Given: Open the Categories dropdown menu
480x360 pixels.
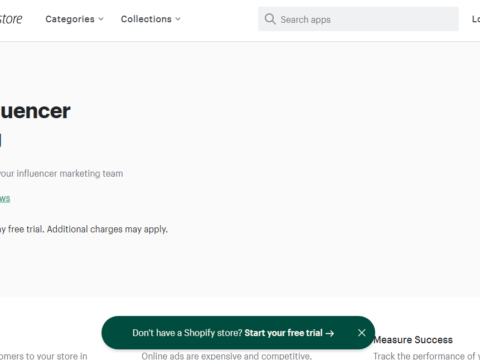Looking at the screenshot, I should click(74, 19).
